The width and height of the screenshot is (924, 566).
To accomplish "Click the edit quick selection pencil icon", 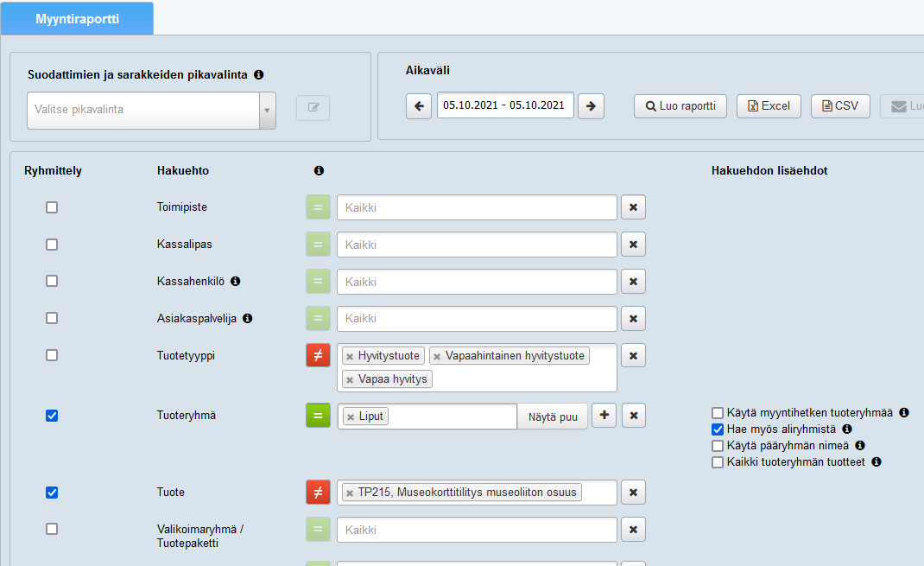I will pyautogui.click(x=313, y=108).
